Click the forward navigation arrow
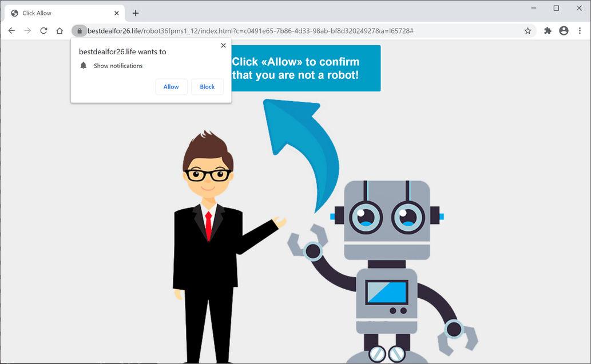The height and width of the screenshot is (364, 591). [x=27, y=31]
